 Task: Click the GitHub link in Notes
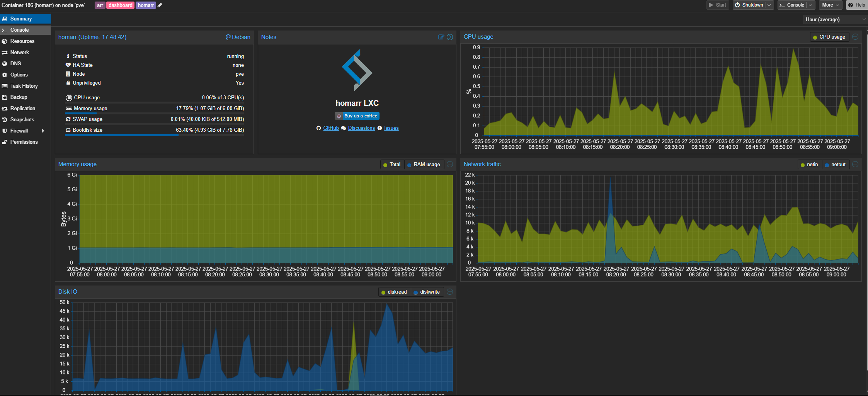[x=331, y=128]
